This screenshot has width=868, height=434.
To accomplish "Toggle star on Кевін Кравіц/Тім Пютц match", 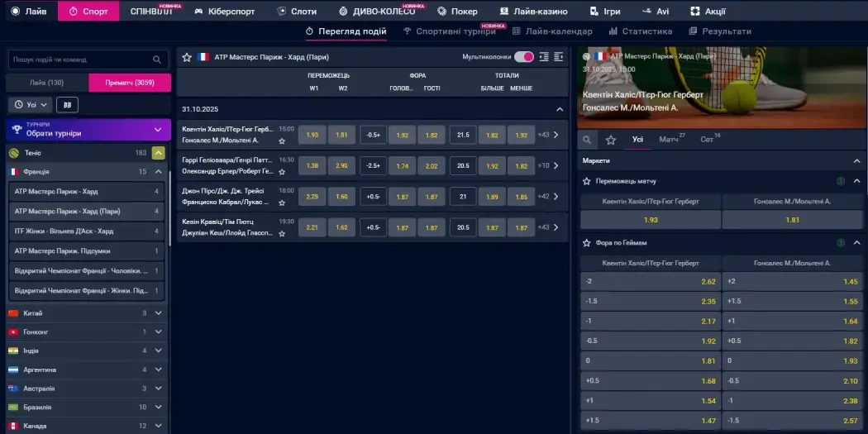I will [282, 233].
